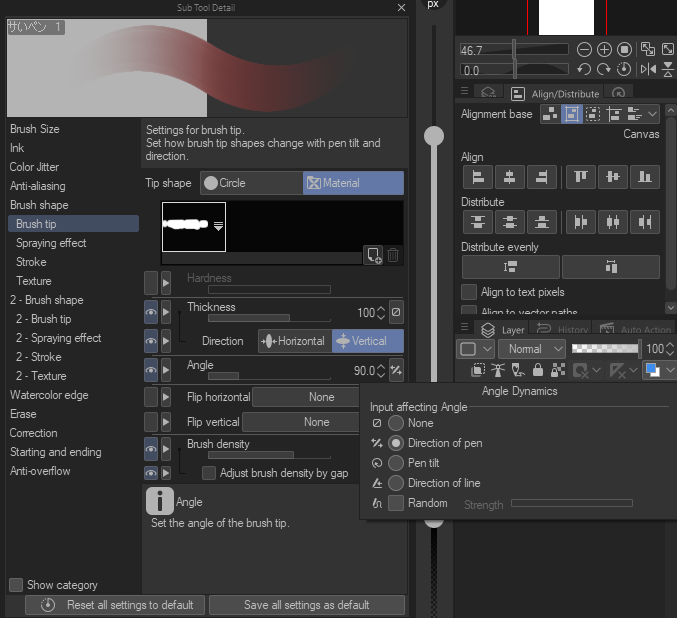Click the distribute bottom edges icon
The height and width of the screenshot is (618, 677).
pyautogui.click(x=541, y=222)
